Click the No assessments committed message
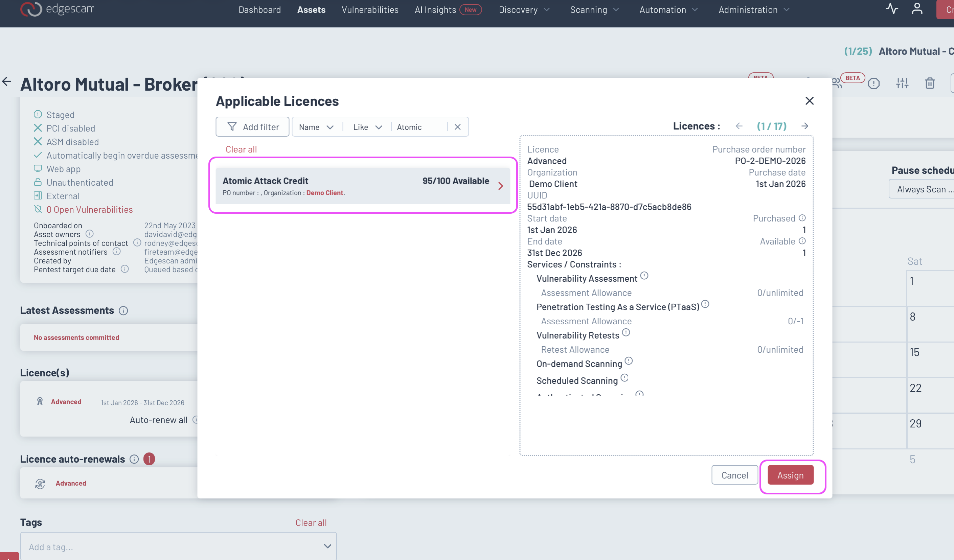This screenshot has height=560, width=954. (x=76, y=337)
